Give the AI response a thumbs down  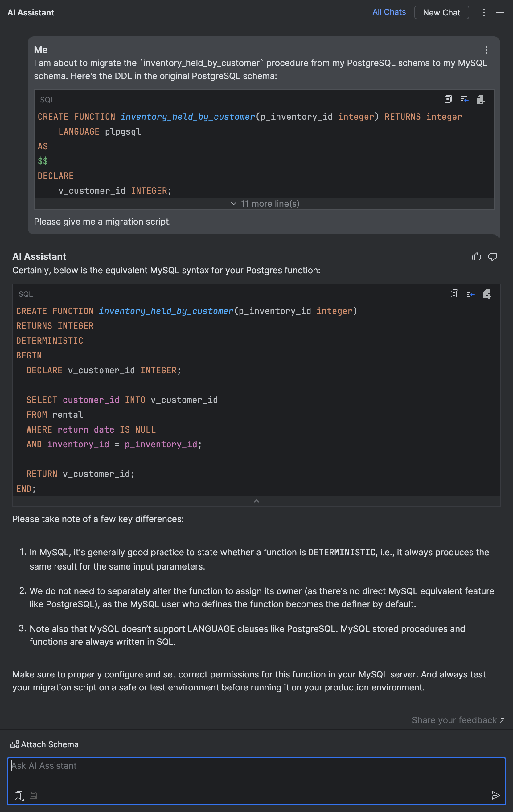pos(492,257)
